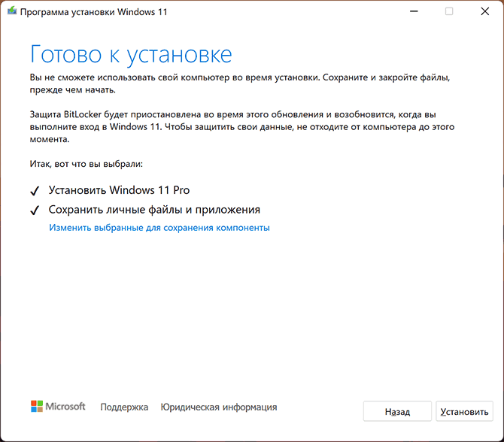This screenshot has height=442, width=504.
Task: Open the Юридическая информация link
Action: pyautogui.click(x=219, y=407)
